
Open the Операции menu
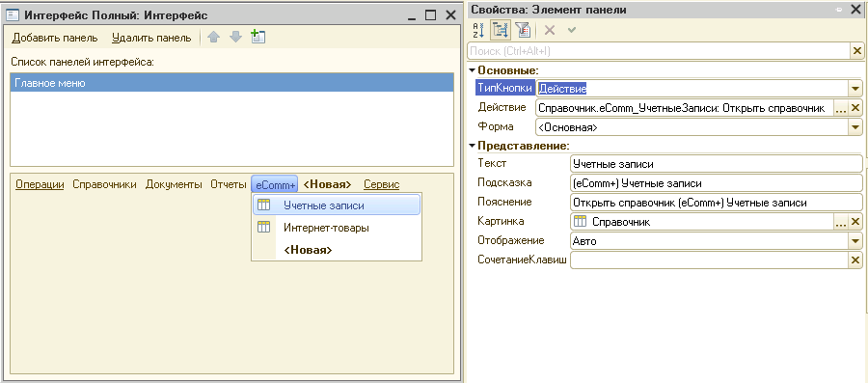pos(40,184)
